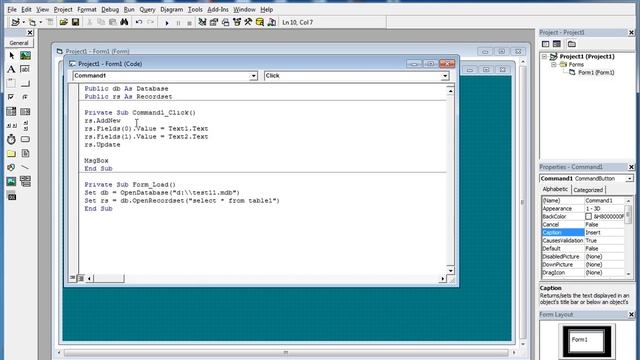Click the Caption property value Insert
The height and width of the screenshot is (360, 640).
604,233
